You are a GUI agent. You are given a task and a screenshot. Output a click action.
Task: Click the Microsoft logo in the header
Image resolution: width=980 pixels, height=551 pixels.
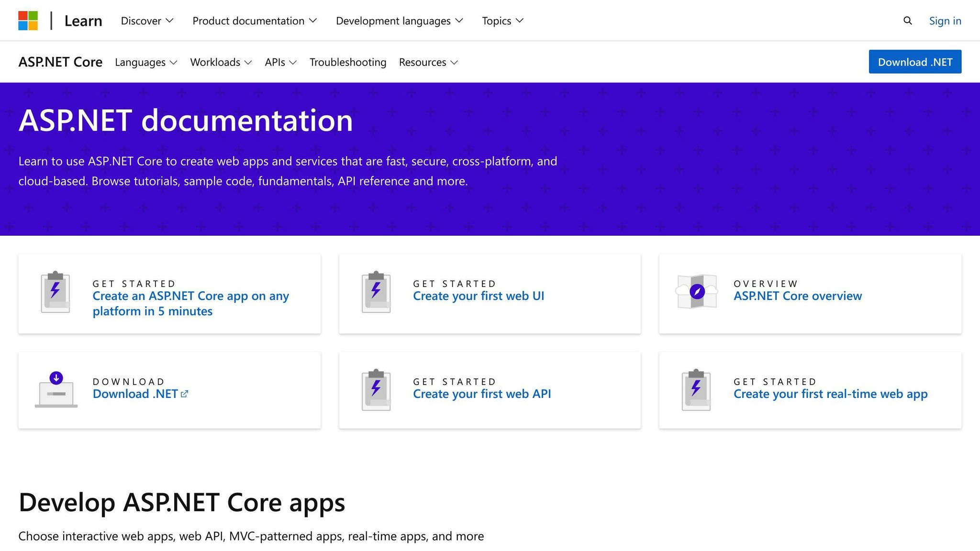point(28,20)
